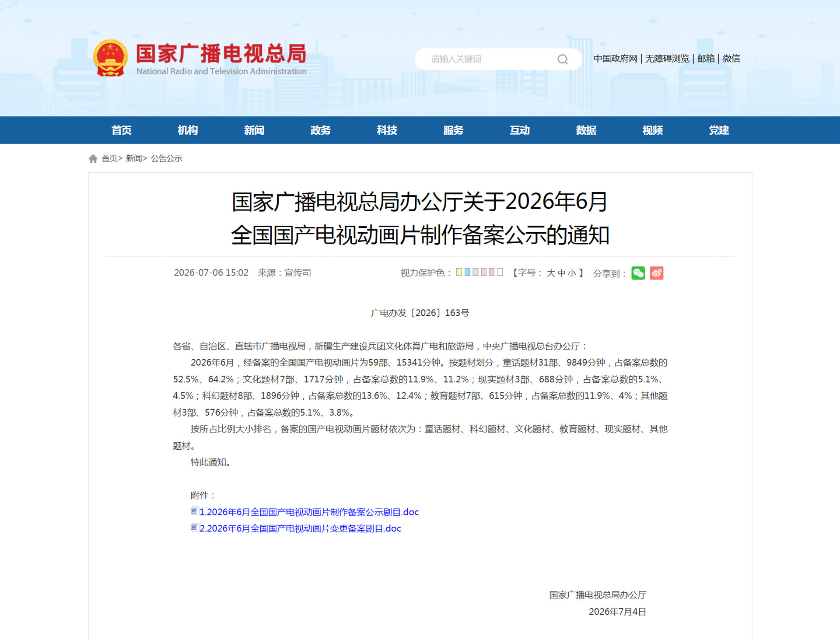840x640 pixels.
Task: Click the 特此通知。 line
Action: tap(210, 462)
